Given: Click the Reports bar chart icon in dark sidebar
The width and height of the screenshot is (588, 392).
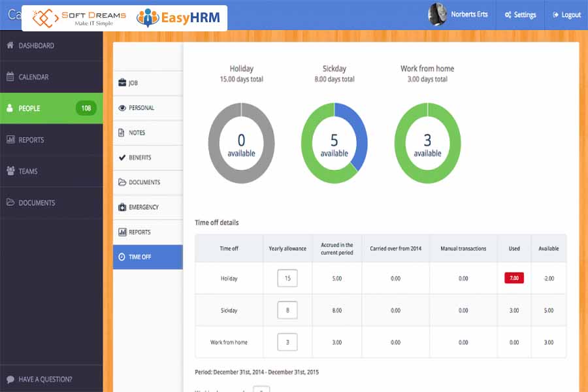Looking at the screenshot, I should 10,140.
